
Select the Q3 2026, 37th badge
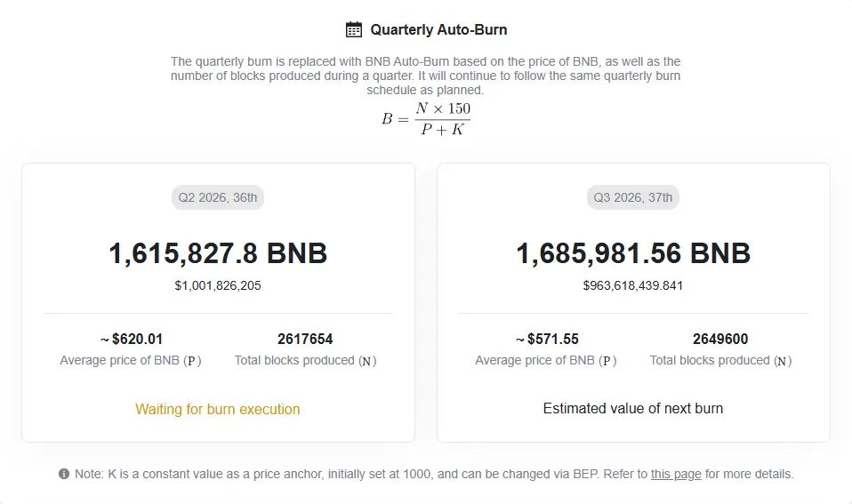coord(633,197)
